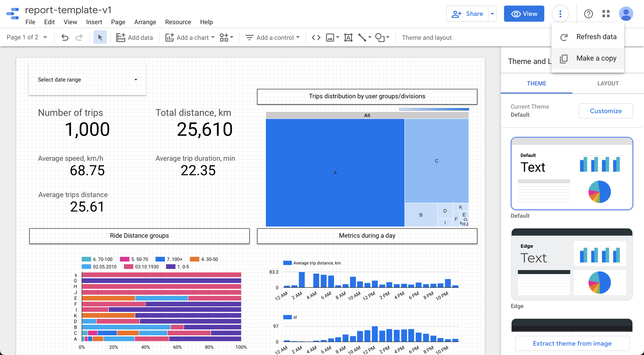Click the Number of trips scorecard value
The image size is (644, 355).
pos(87,129)
